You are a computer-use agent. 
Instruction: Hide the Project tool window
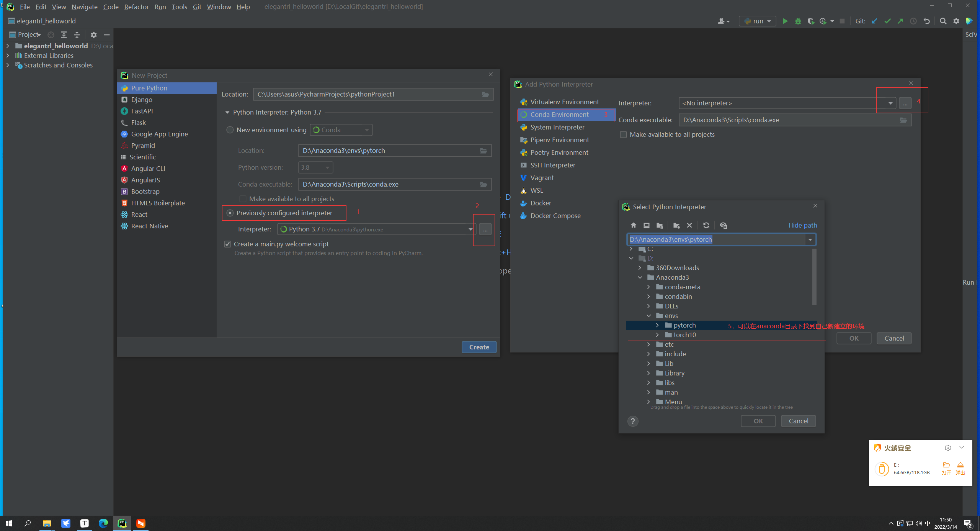pyautogui.click(x=107, y=35)
